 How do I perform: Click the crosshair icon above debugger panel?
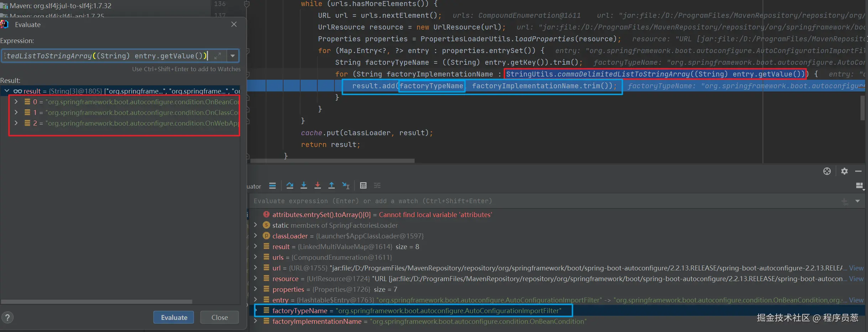coord(827,171)
